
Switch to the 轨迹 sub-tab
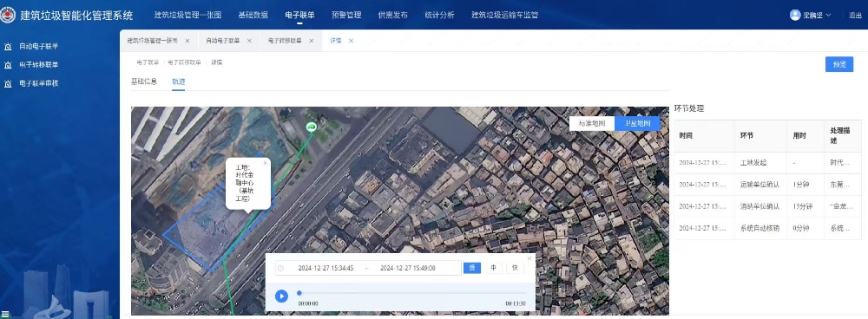pyautogui.click(x=178, y=81)
